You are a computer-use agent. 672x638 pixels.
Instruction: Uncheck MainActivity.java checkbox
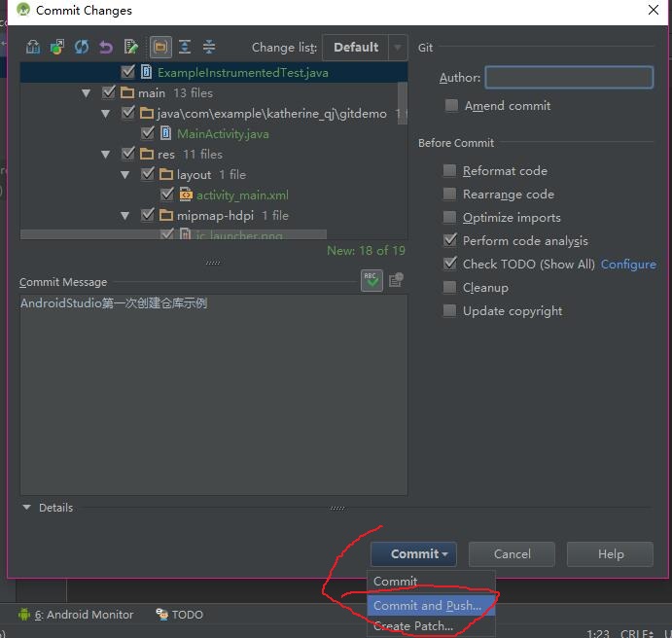(148, 133)
